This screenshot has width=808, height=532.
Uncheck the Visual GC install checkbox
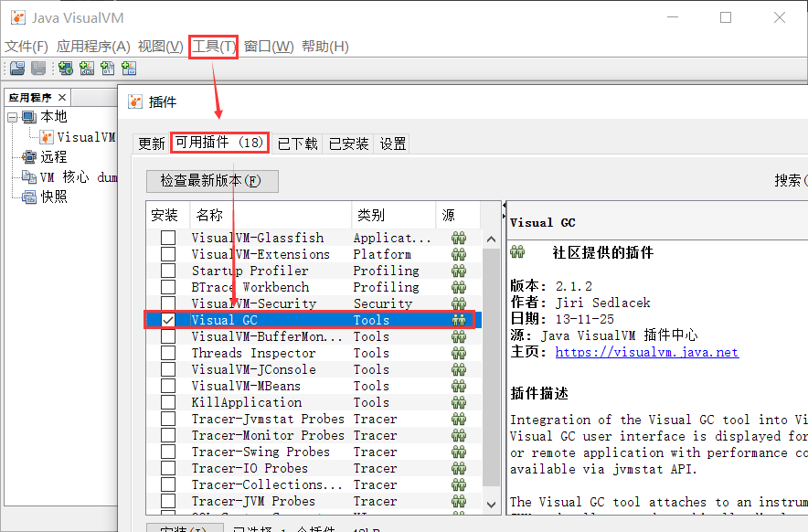pos(168,320)
